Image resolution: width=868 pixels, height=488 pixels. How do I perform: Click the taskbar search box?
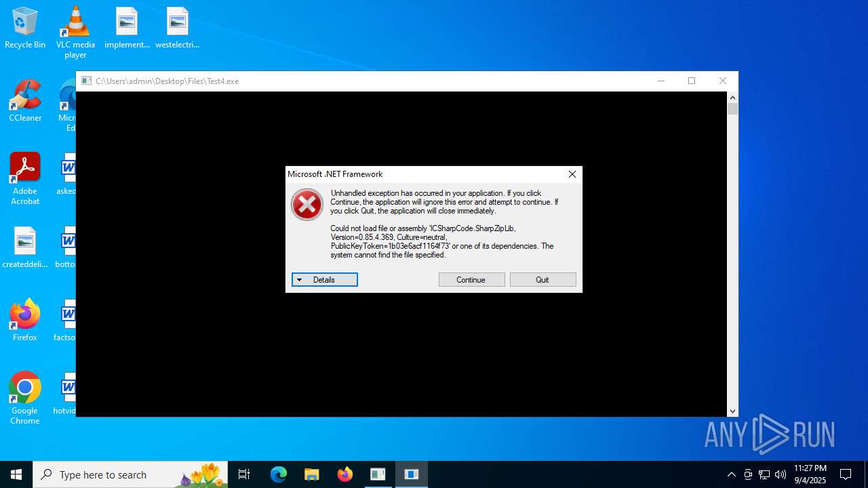pos(130,474)
